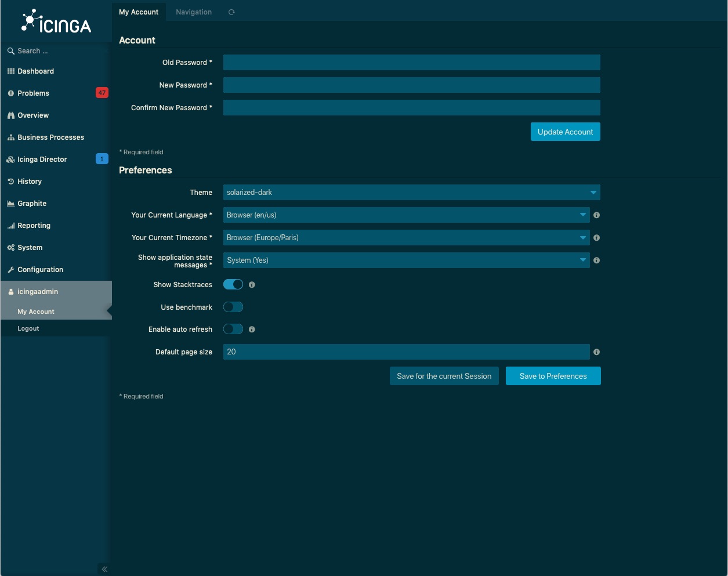Focus the New Password field
The width and height of the screenshot is (728, 576).
point(412,85)
